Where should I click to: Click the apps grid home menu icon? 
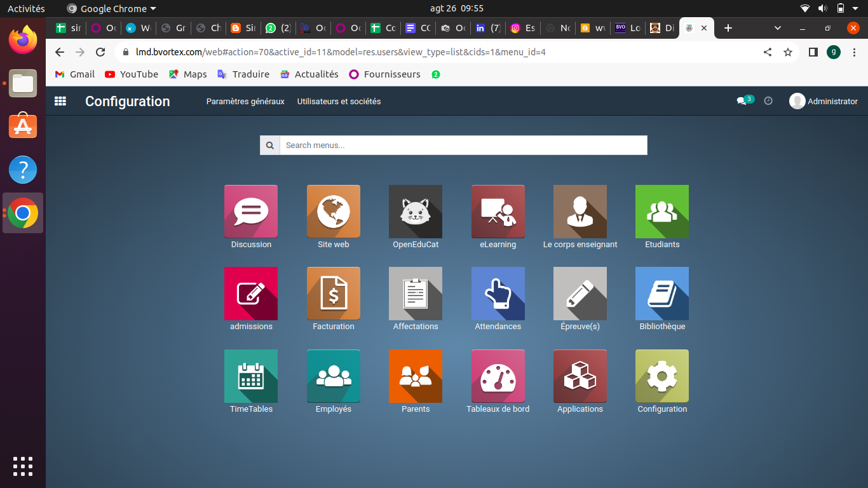coord(60,101)
